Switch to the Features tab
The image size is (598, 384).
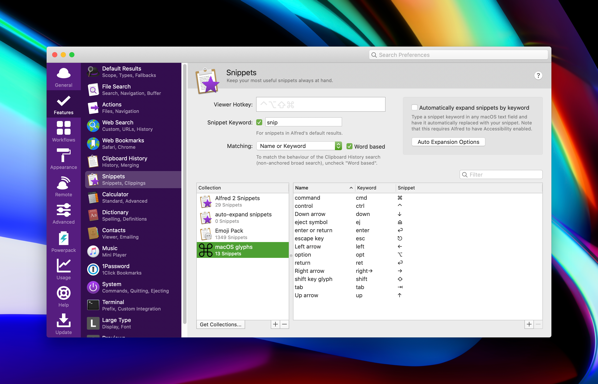tap(63, 104)
